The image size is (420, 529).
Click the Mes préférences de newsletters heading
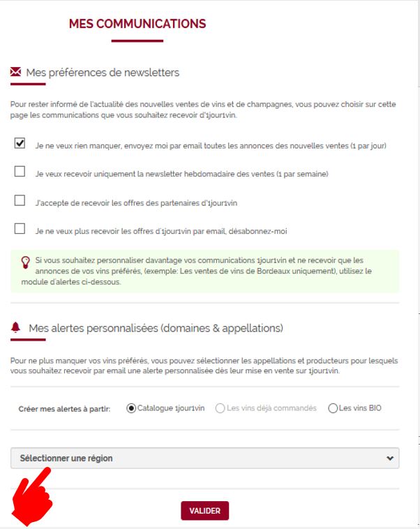coord(103,73)
